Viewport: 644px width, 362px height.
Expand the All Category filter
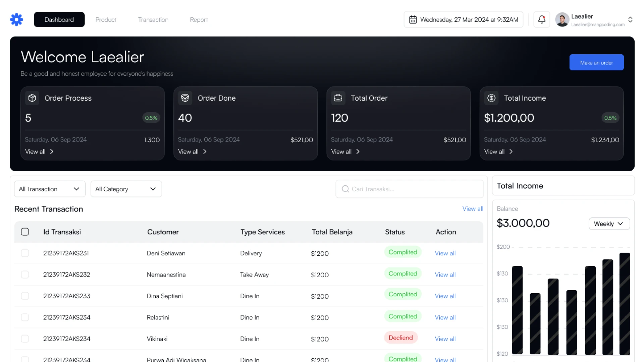click(126, 189)
